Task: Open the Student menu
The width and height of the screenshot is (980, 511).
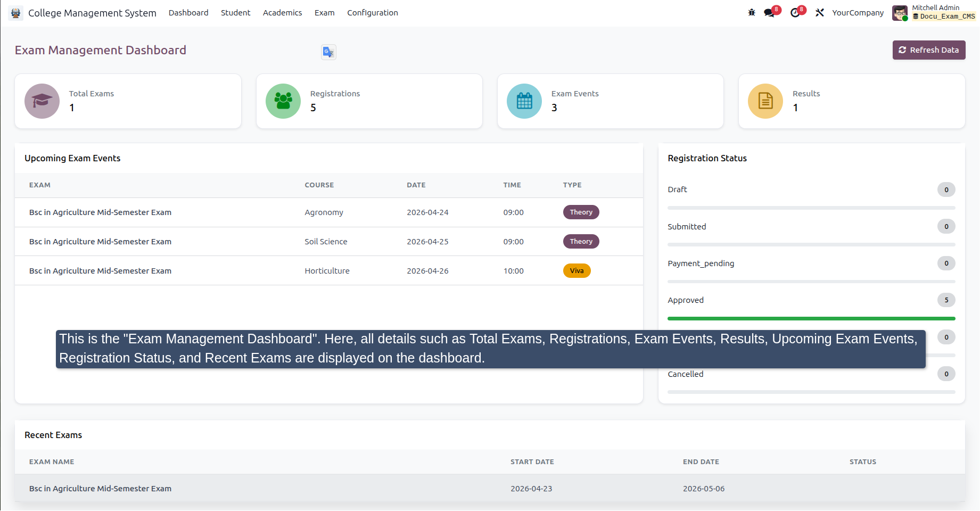Action: 235,13
